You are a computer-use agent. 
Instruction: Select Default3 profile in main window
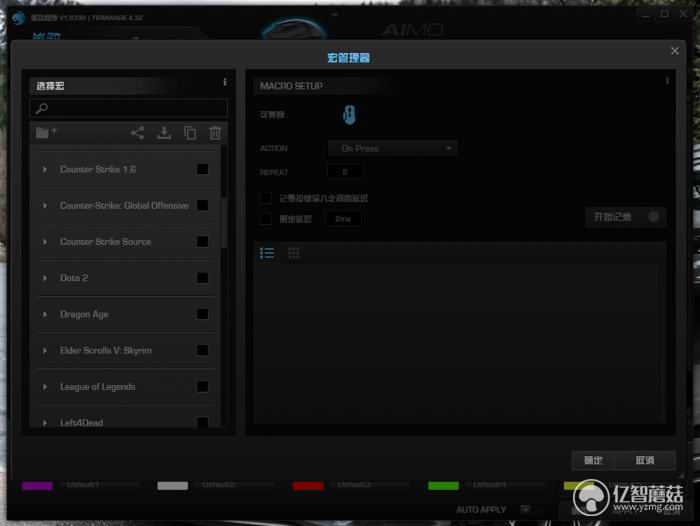[354, 484]
